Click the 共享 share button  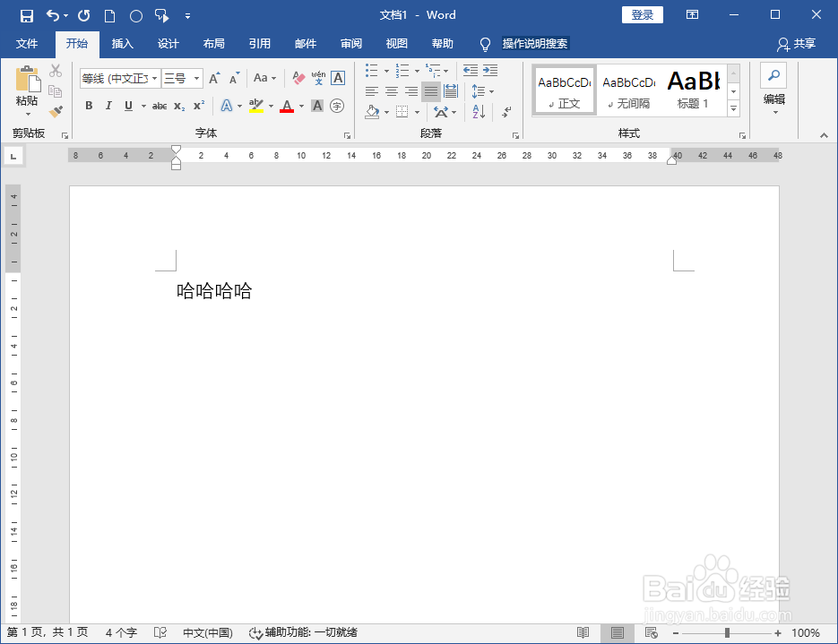pos(802,43)
